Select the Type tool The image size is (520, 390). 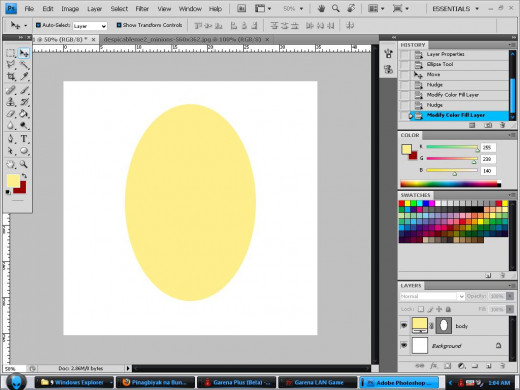24,139
